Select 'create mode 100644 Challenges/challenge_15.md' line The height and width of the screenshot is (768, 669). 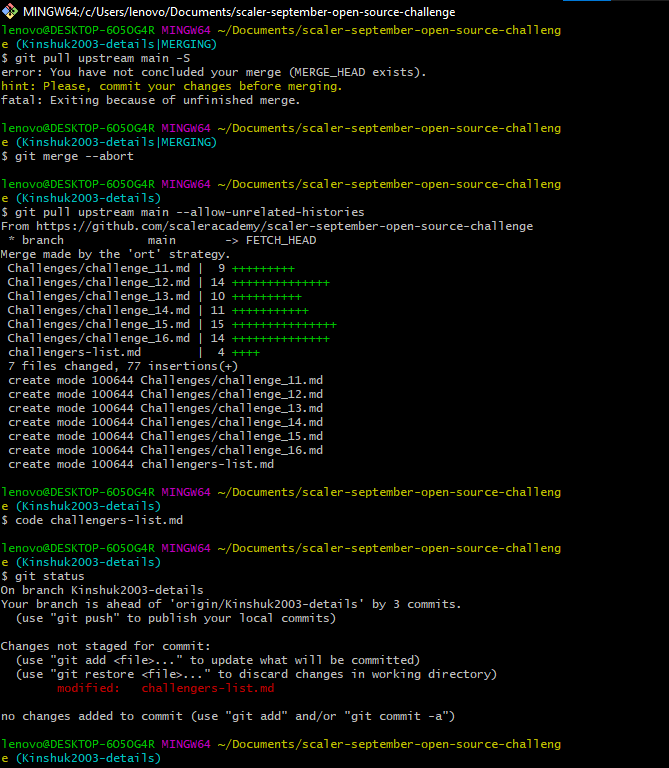point(166,436)
